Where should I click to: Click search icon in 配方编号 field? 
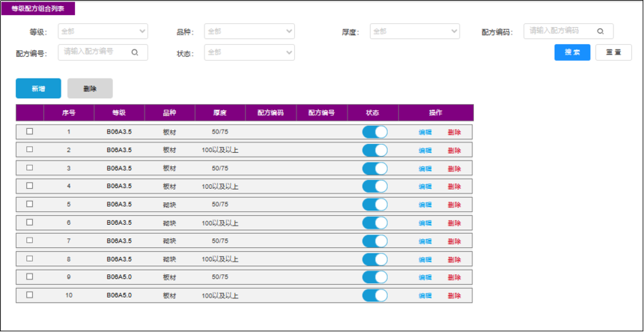tap(135, 52)
